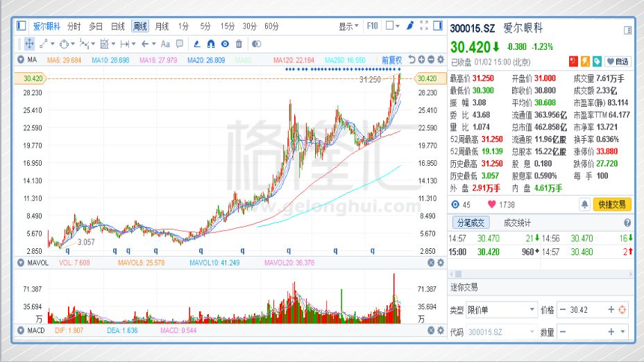
Task: Open MAVOL indicator settings gear
Action: pos(441,263)
